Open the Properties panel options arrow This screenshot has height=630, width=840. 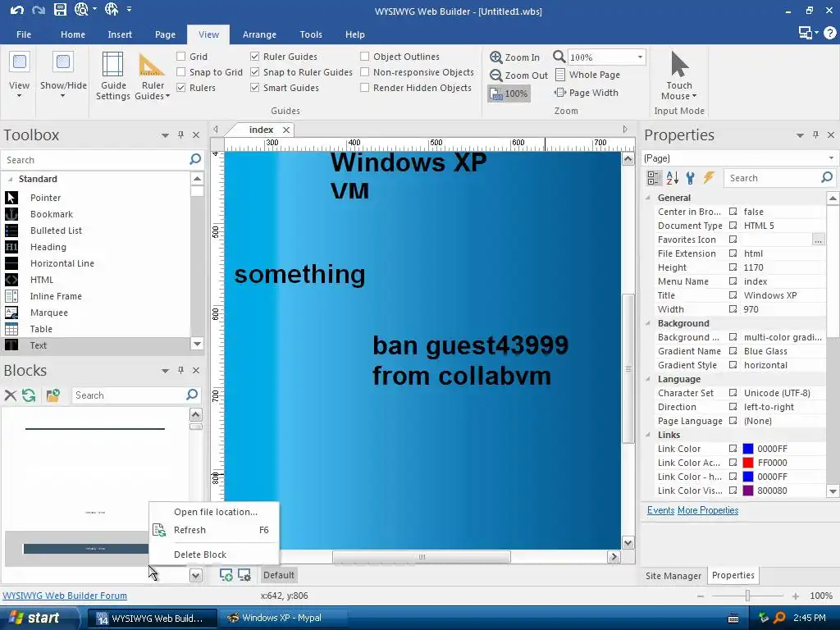(800, 135)
